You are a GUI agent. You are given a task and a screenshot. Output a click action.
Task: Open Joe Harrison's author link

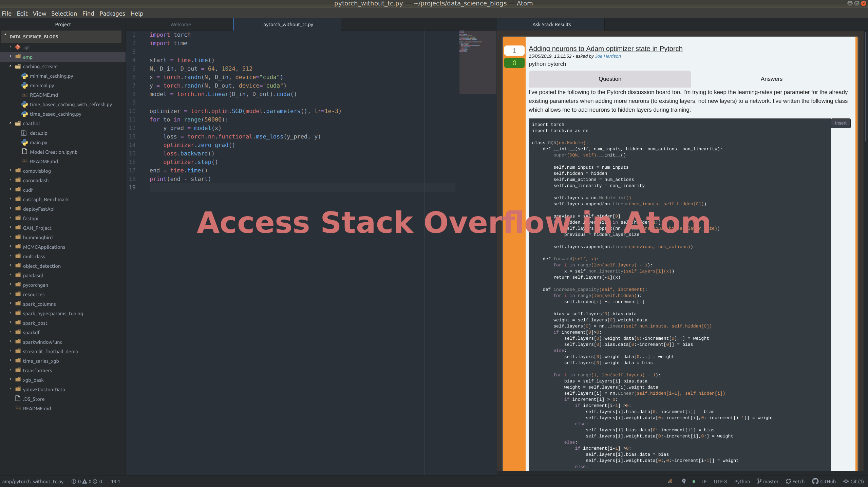[608, 56]
